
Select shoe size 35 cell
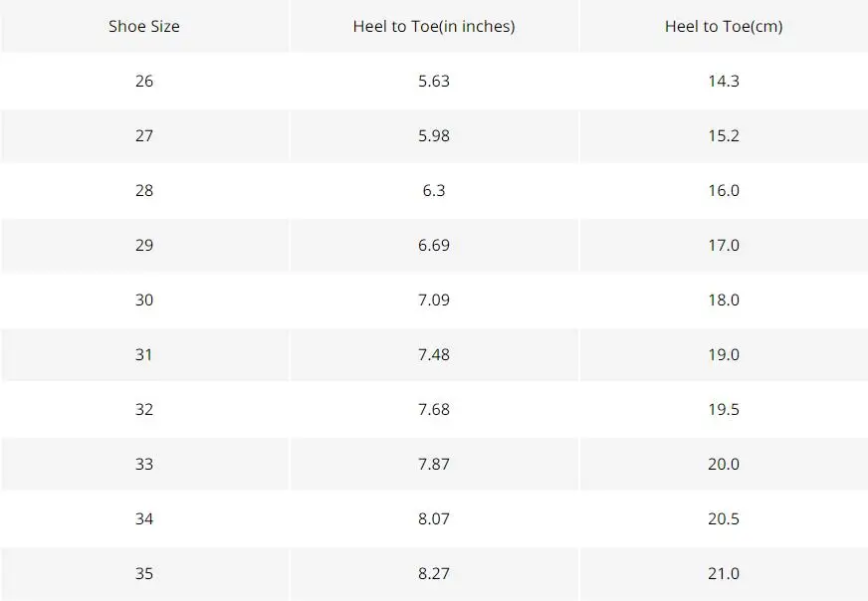click(x=144, y=573)
